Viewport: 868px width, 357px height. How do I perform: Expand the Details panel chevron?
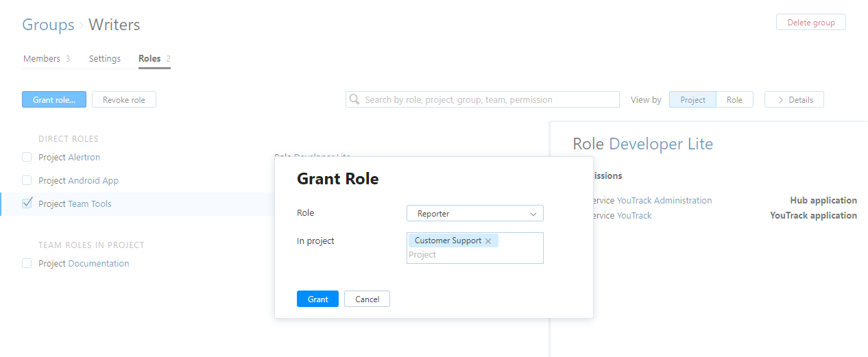click(x=780, y=100)
